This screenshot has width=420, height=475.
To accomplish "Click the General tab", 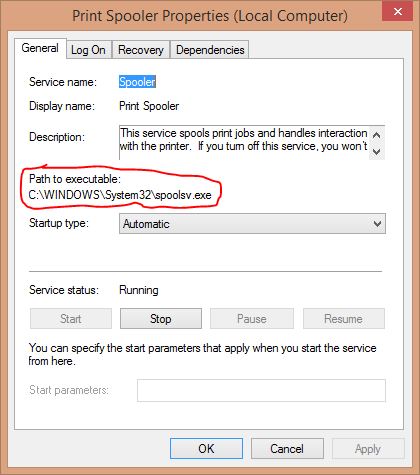I will pos(40,48).
